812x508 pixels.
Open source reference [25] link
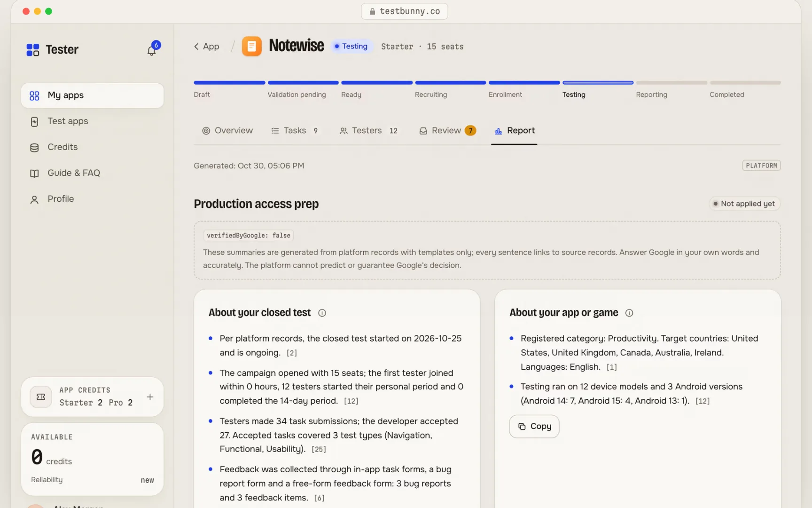(319, 450)
